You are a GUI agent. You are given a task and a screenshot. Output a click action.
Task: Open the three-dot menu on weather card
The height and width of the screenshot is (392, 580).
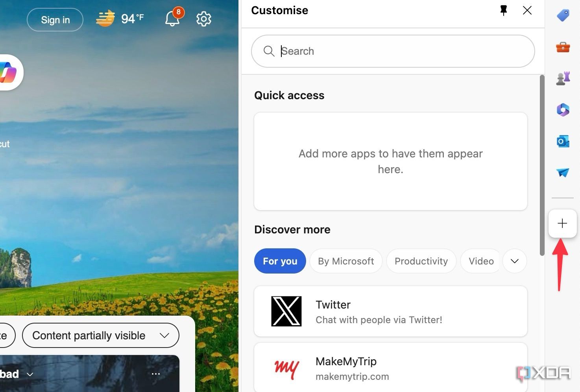[156, 374]
